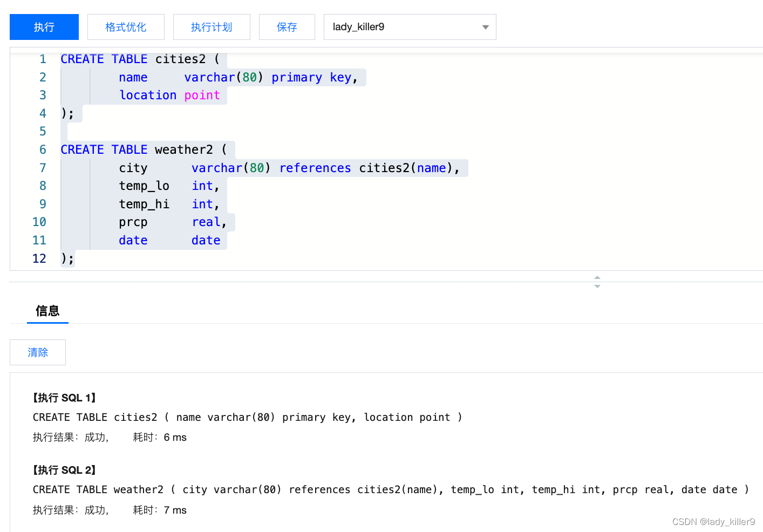The width and height of the screenshot is (763, 532).
Task: Click line number 6 in the gutter
Action: (43, 150)
